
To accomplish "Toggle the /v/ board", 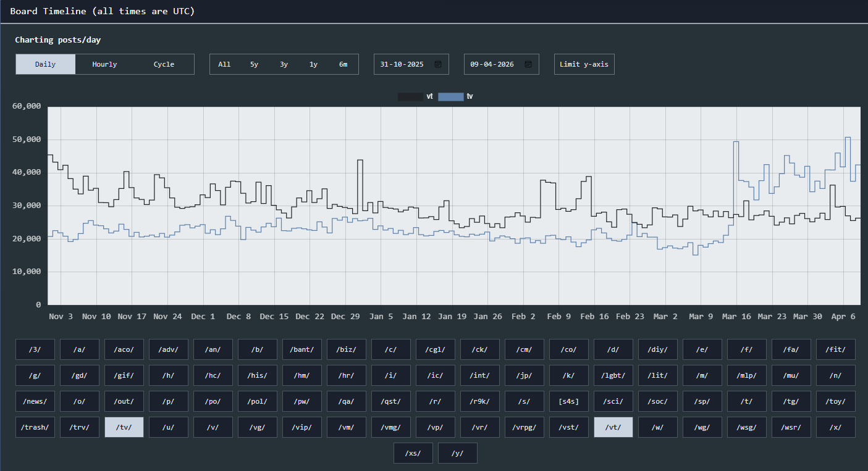I will point(213,427).
